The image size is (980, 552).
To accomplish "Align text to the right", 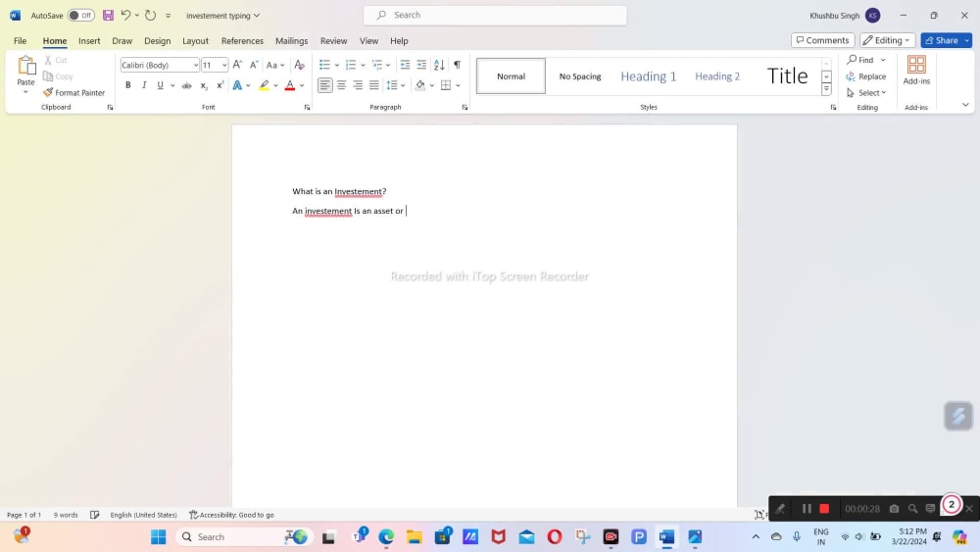I will click(358, 85).
